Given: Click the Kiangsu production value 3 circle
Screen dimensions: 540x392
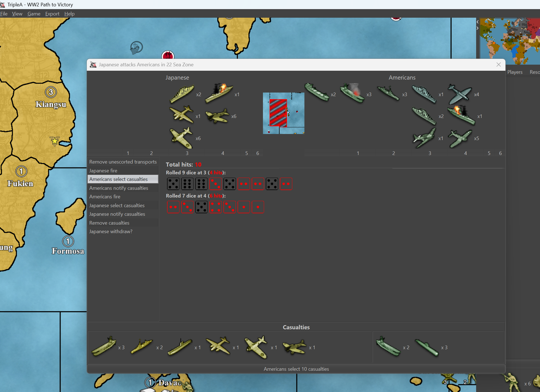Looking at the screenshot, I should [51, 92].
